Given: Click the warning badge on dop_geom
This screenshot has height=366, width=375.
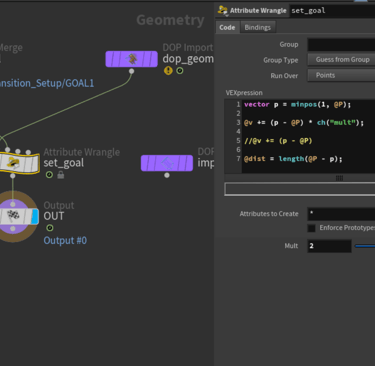Looking at the screenshot, I should pos(168,70).
